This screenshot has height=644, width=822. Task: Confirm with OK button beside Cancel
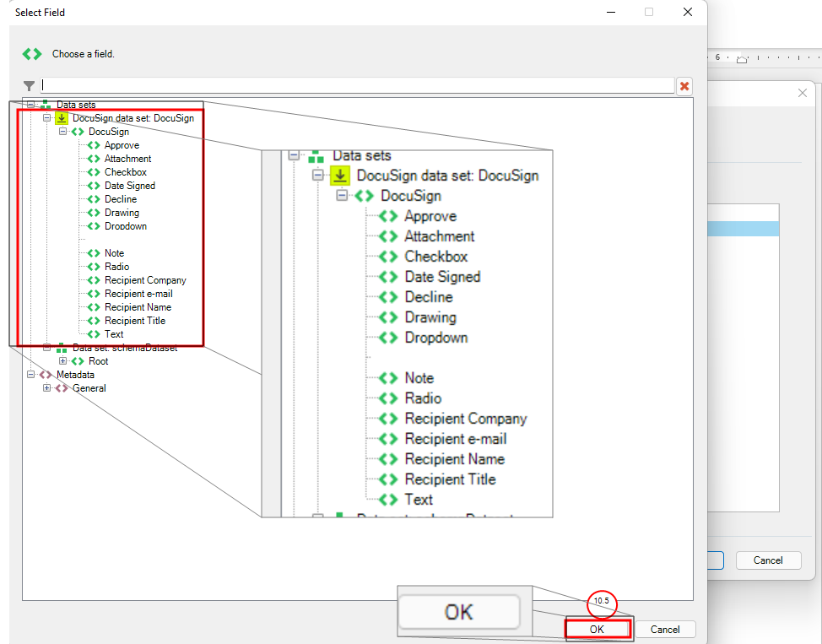pyautogui.click(x=598, y=630)
